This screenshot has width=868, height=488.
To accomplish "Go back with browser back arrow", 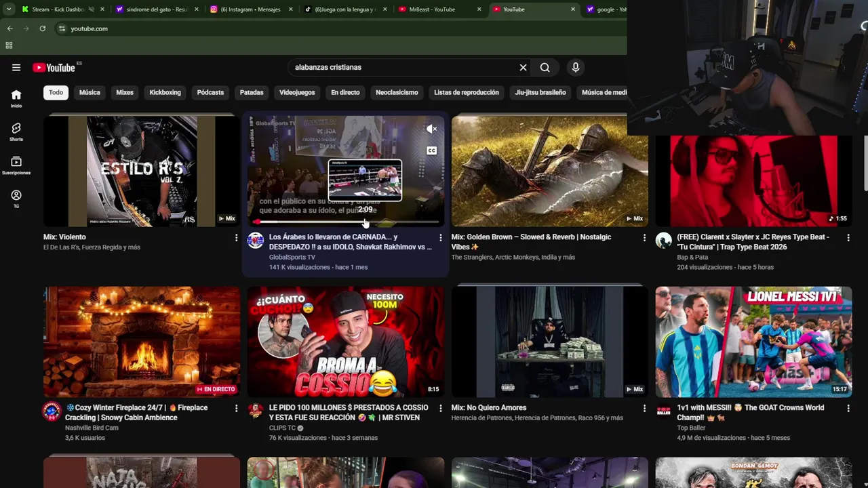I will (9, 28).
